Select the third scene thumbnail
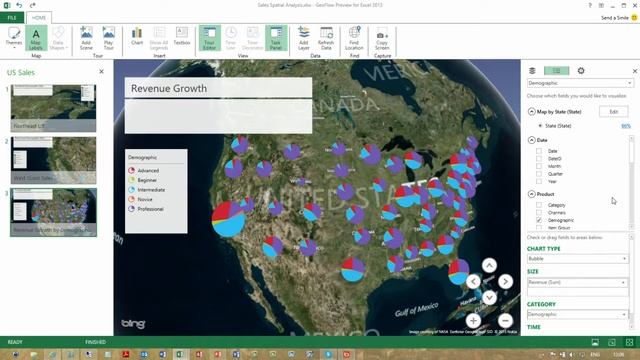This screenshot has height=360, width=640. tap(53, 212)
